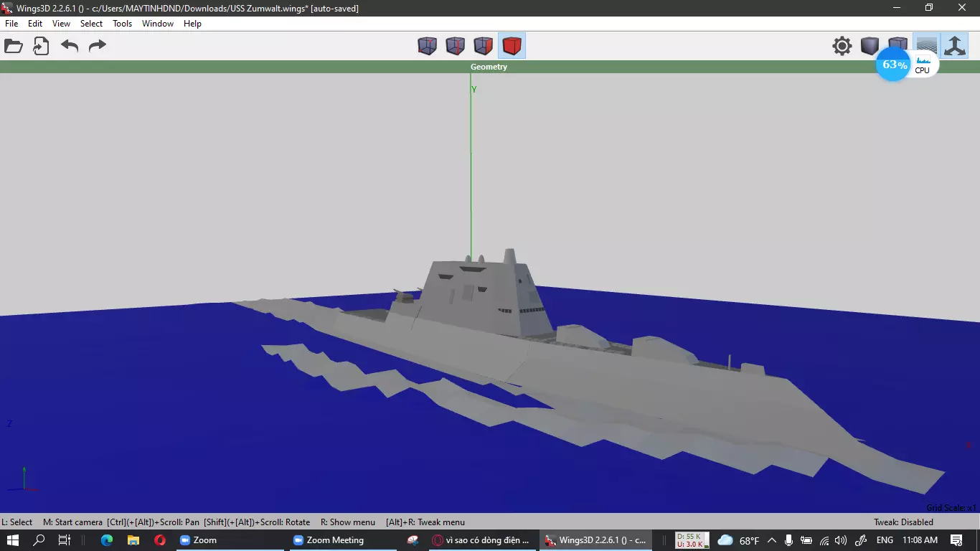Click the Grid Scale: x1 label
Image resolution: width=980 pixels, height=551 pixels.
(x=951, y=508)
